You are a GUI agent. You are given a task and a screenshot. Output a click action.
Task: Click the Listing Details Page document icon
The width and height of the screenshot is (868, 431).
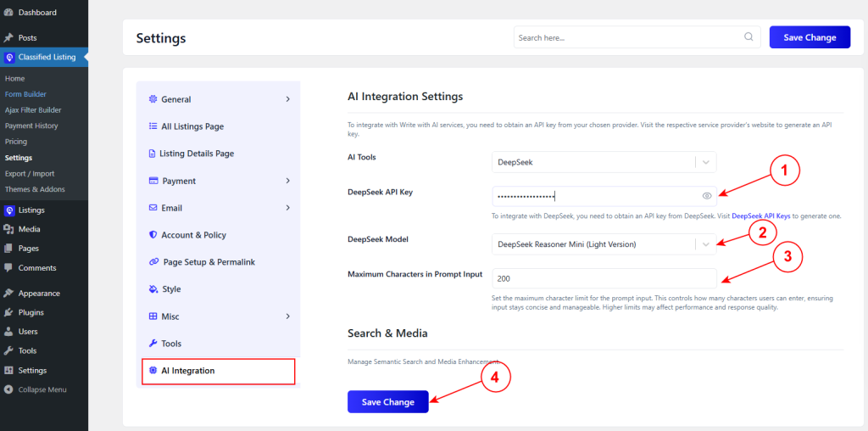(152, 154)
